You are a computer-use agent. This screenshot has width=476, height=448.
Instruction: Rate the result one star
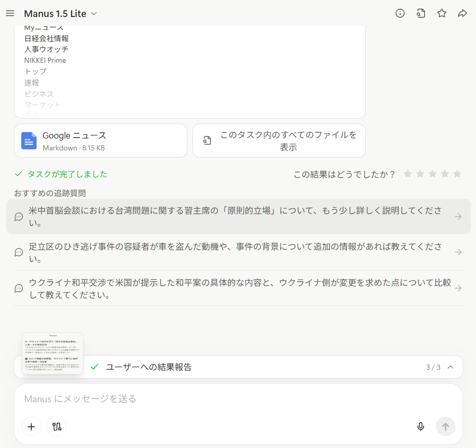pyautogui.click(x=408, y=174)
